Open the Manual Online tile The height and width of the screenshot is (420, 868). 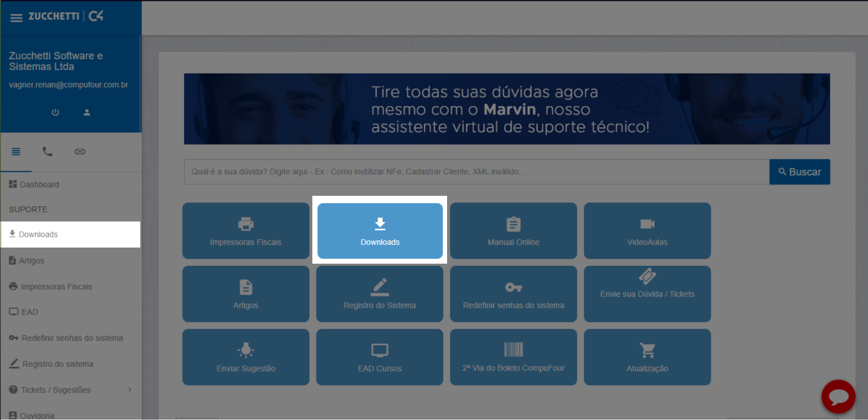513,230
